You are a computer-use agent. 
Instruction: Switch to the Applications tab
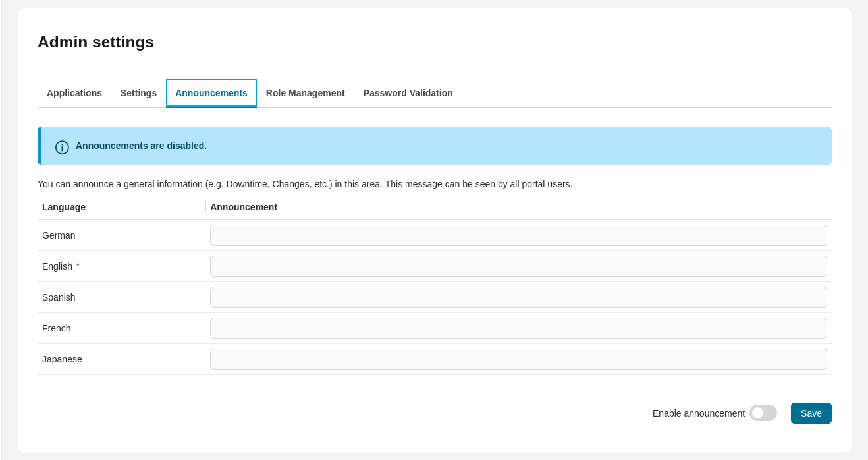point(74,93)
